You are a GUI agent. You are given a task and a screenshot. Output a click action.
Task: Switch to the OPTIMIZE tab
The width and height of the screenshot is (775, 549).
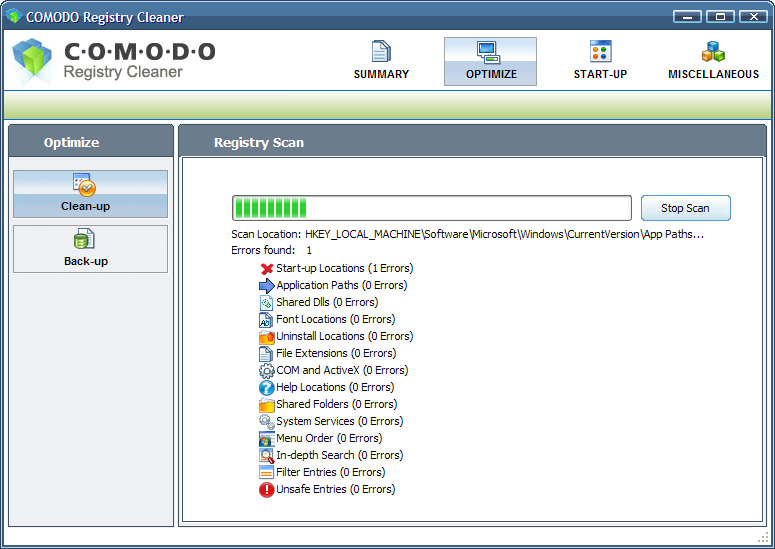[490, 61]
